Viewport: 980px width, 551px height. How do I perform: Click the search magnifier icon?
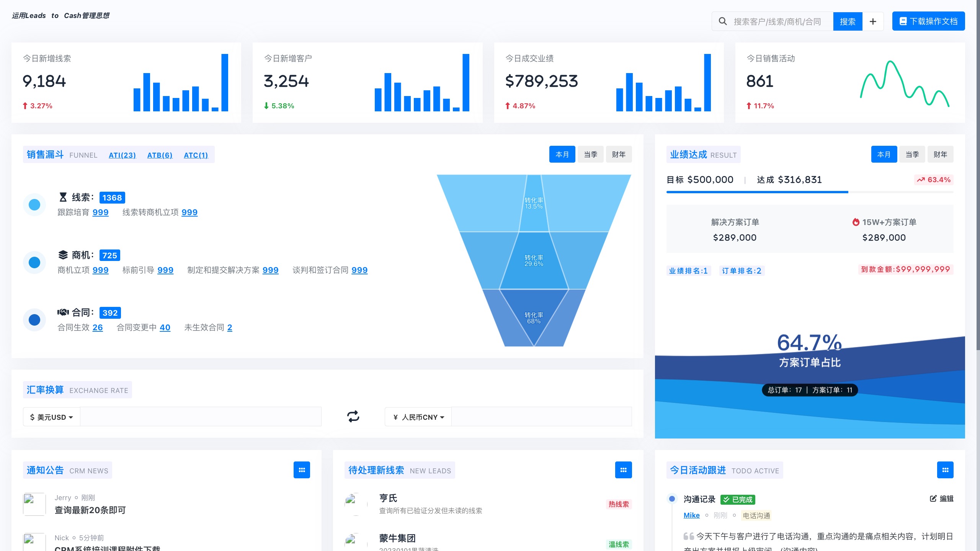tap(723, 21)
